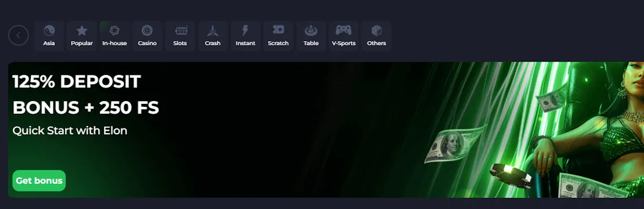The image size is (644, 209).
Task: Select the Others dice category
Action: pyautogui.click(x=377, y=36)
